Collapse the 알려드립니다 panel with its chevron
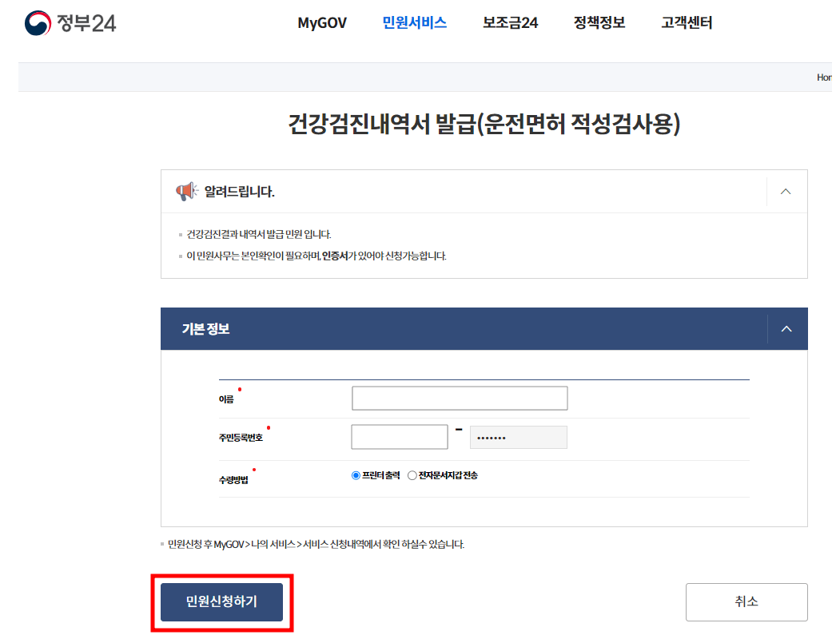This screenshot has height=639, width=840. (x=785, y=191)
